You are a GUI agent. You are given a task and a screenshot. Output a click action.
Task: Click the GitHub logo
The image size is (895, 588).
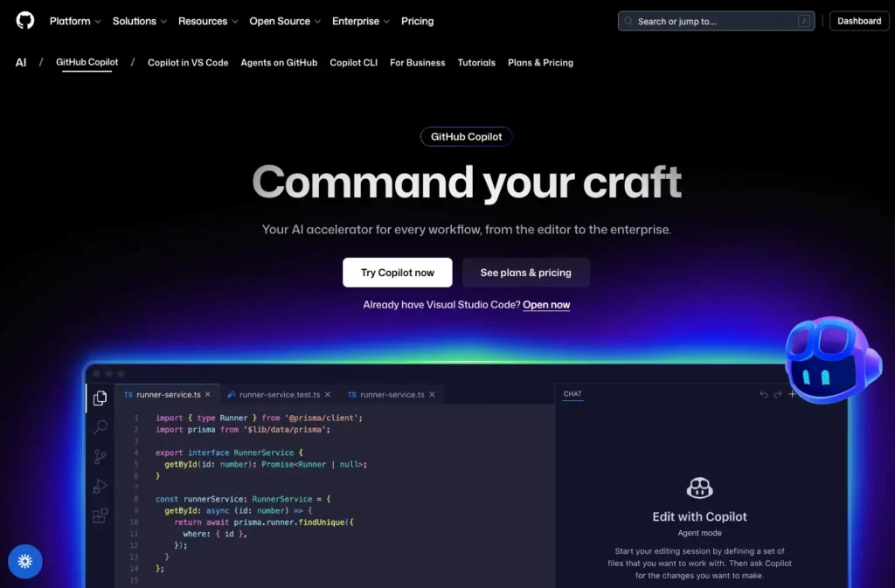pyautogui.click(x=24, y=20)
